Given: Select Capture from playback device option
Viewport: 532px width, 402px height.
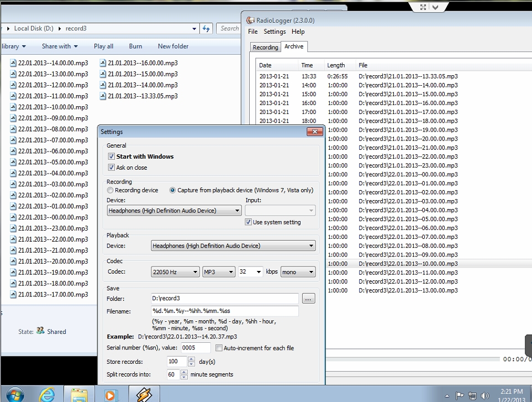Looking at the screenshot, I should tap(172, 190).
